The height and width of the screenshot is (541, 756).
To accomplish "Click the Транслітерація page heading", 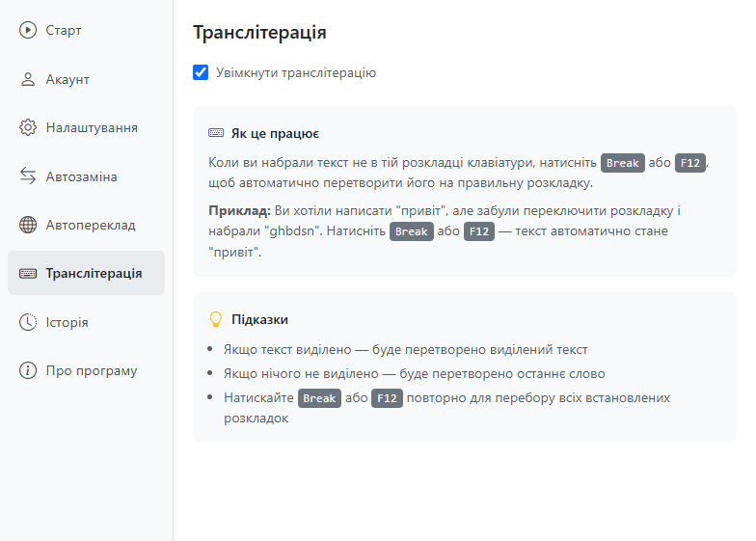I will pyautogui.click(x=260, y=33).
